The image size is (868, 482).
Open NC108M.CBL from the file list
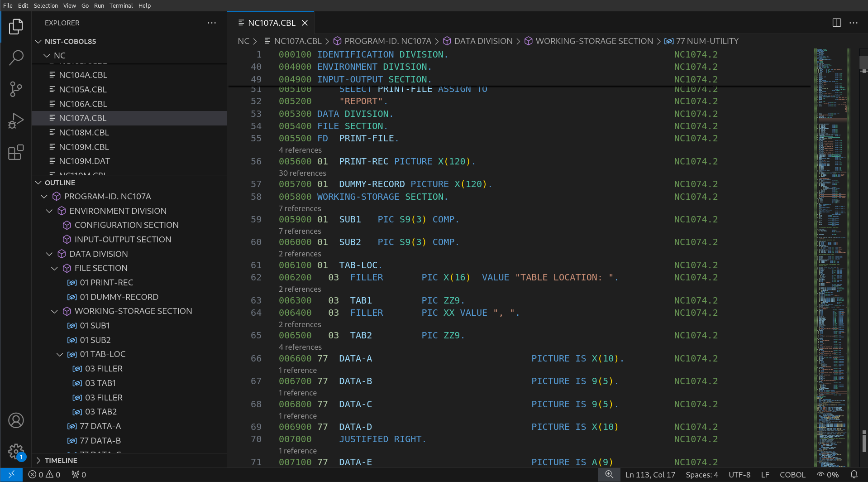click(84, 132)
